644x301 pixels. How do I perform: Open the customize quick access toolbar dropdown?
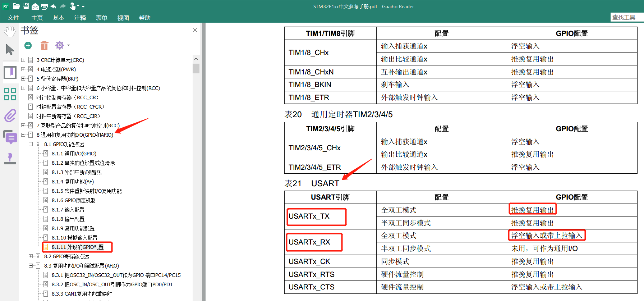point(83,6)
